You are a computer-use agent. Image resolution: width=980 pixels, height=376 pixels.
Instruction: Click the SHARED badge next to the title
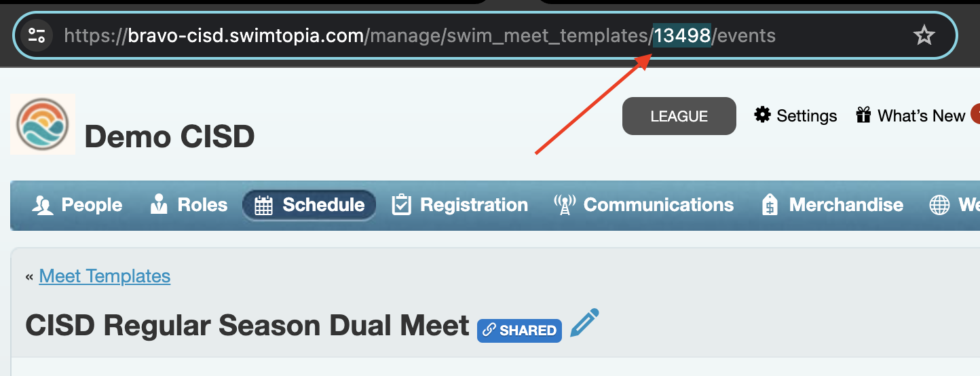pos(519,331)
